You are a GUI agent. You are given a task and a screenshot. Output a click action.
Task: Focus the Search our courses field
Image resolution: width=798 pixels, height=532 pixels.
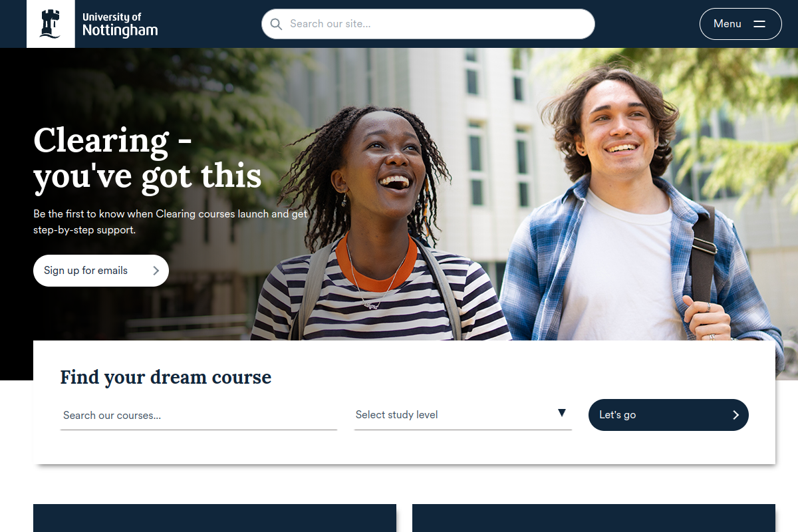[199, 415]
